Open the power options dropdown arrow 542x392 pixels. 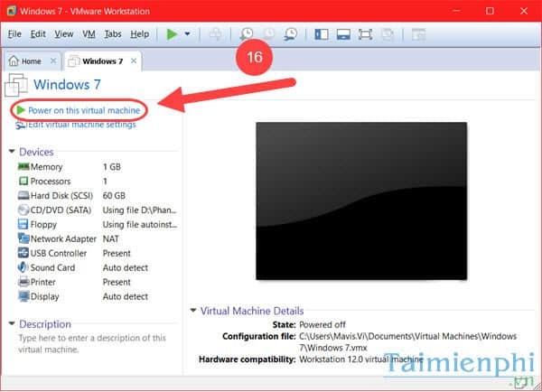click(x=187, y=34)
